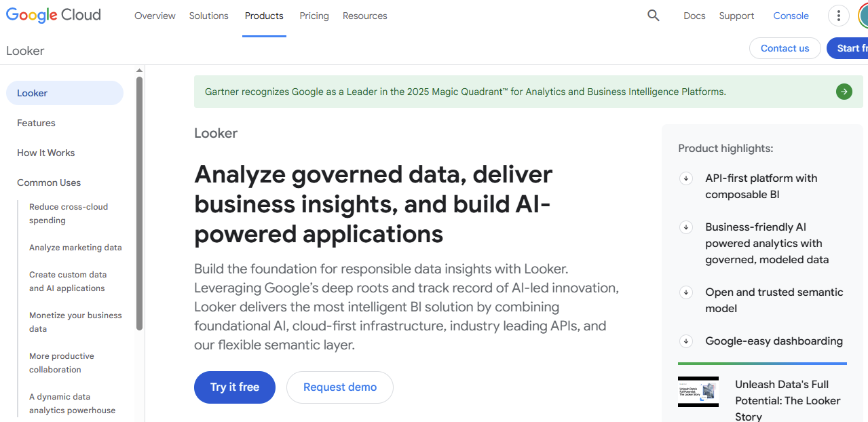Click the Try it free button
The width and height of the screenshot is (868, 422).
(235, 387)
